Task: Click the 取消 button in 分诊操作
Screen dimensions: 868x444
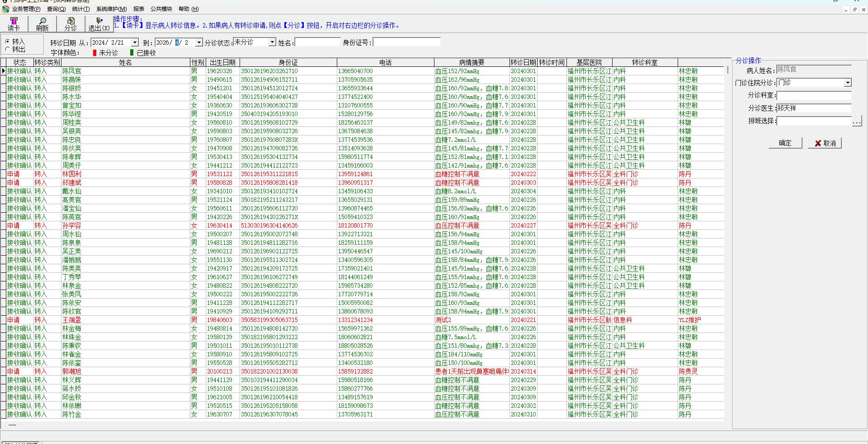Action: [x=825, y=143]
